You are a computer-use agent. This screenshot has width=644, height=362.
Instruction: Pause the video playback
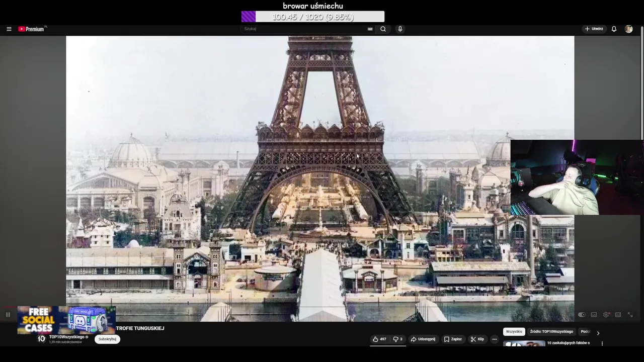point(8,315)
